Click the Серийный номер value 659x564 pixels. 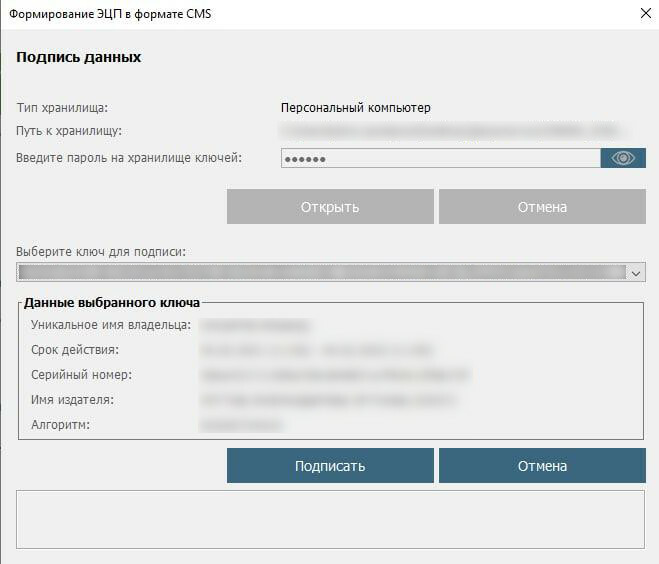click(x=334, y=375)
